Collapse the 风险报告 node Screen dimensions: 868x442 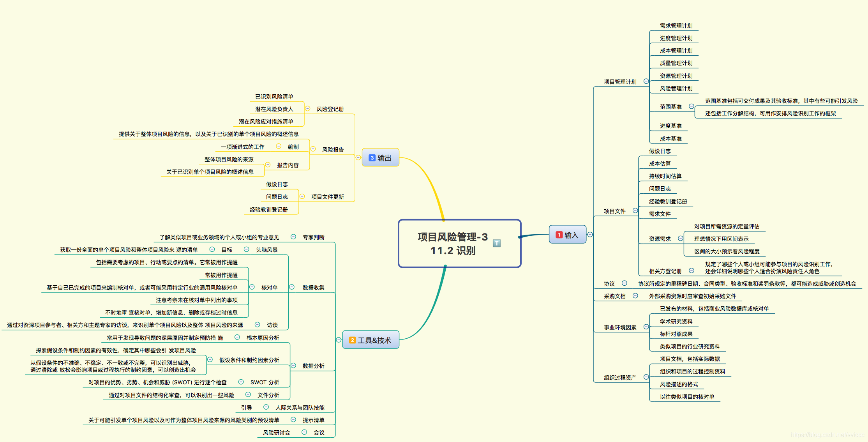(313, 149)
